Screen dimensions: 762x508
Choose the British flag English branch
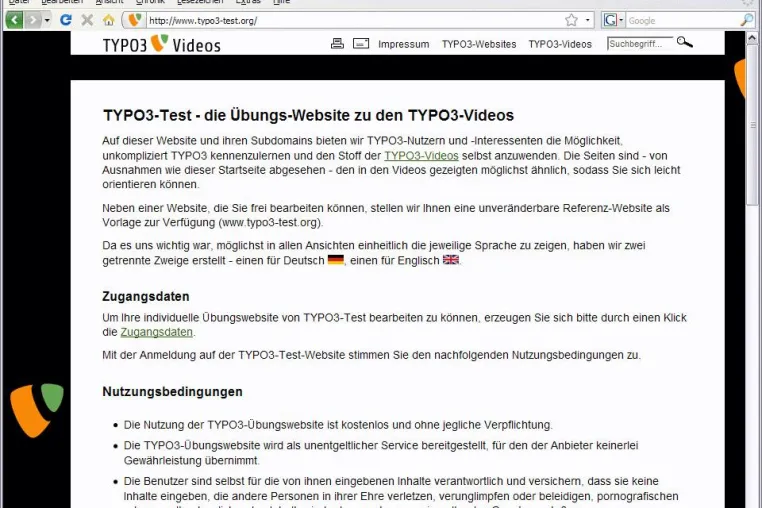(x=450, y=260)
